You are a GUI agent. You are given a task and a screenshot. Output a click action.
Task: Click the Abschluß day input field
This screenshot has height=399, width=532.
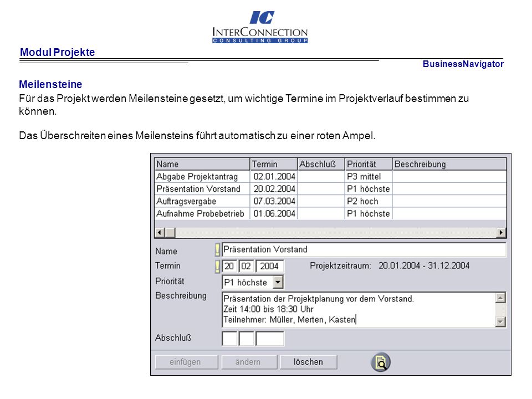[229, 339]
